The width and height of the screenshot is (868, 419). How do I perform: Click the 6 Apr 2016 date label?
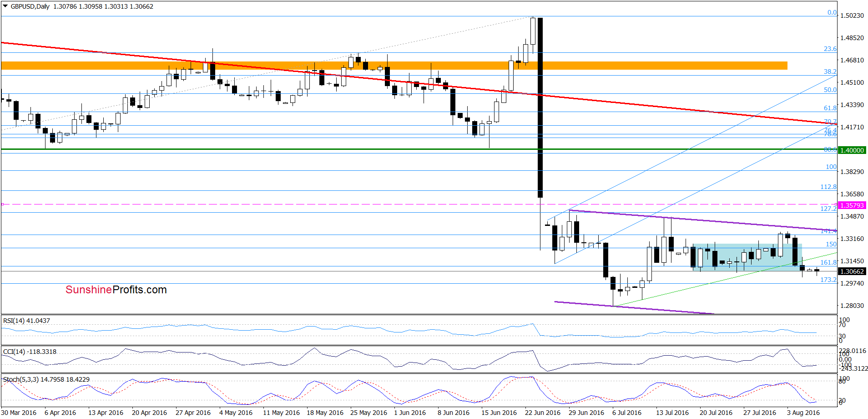click(60, 413)
